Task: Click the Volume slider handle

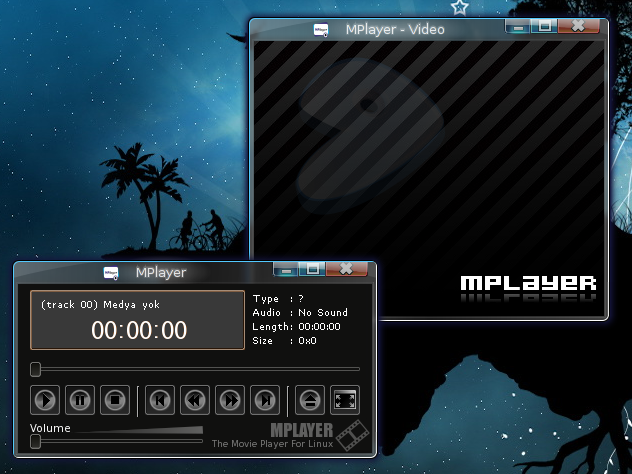Action: pos(35,441)
